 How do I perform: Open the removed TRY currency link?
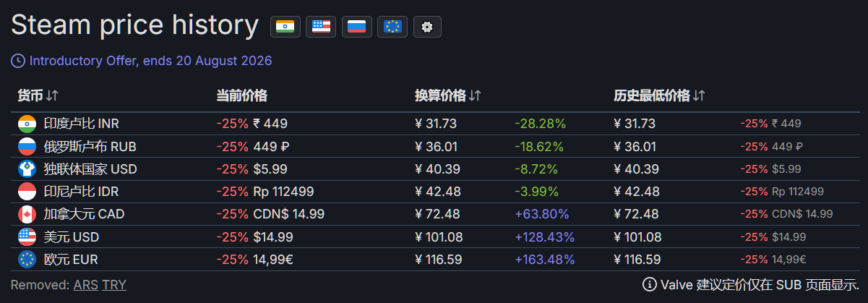(x=114, y=284)
